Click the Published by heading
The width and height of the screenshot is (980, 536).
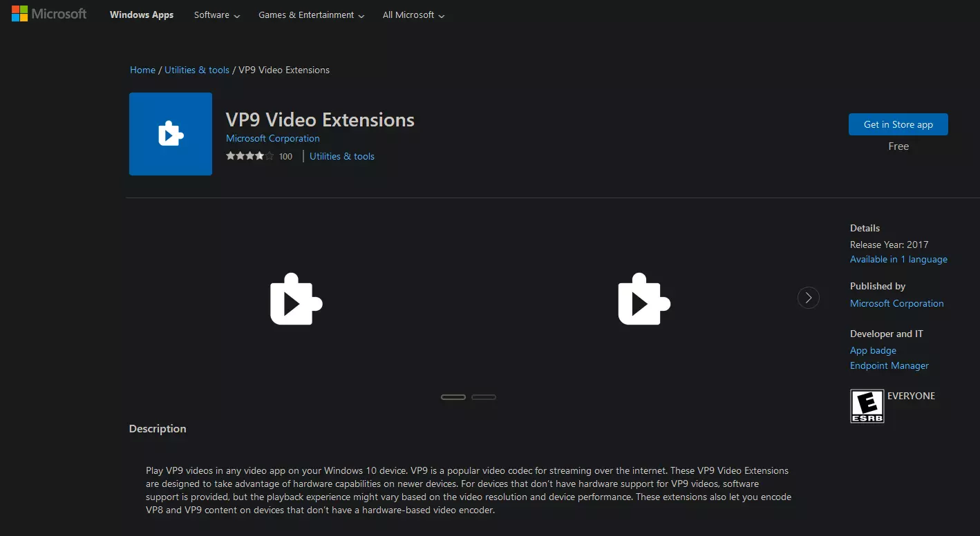(x=878, y=286)
